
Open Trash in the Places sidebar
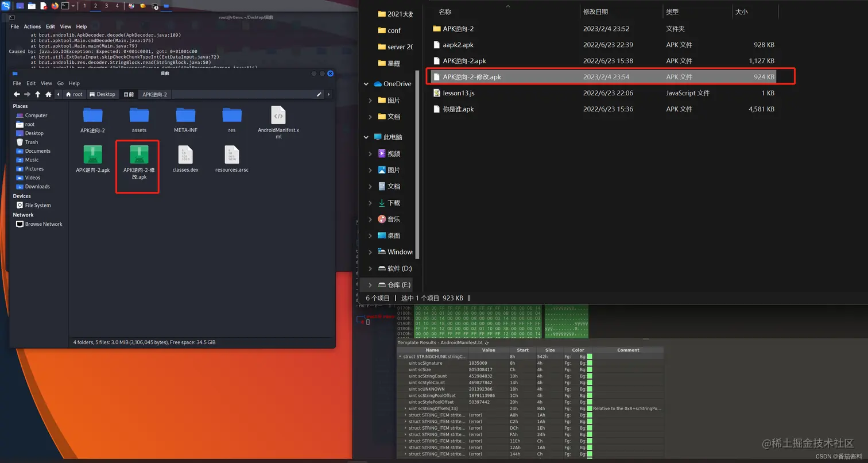click(27, 142)
